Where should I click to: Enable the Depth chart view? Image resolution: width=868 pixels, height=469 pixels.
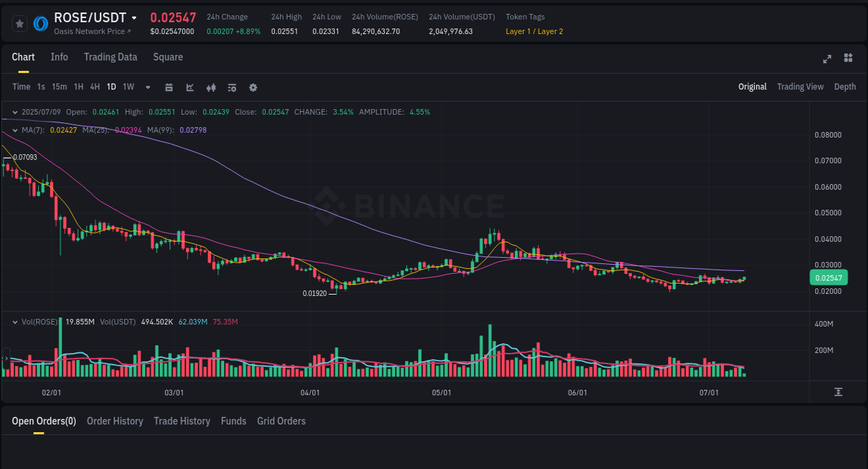pyautogui.click(x=845, y=87)
